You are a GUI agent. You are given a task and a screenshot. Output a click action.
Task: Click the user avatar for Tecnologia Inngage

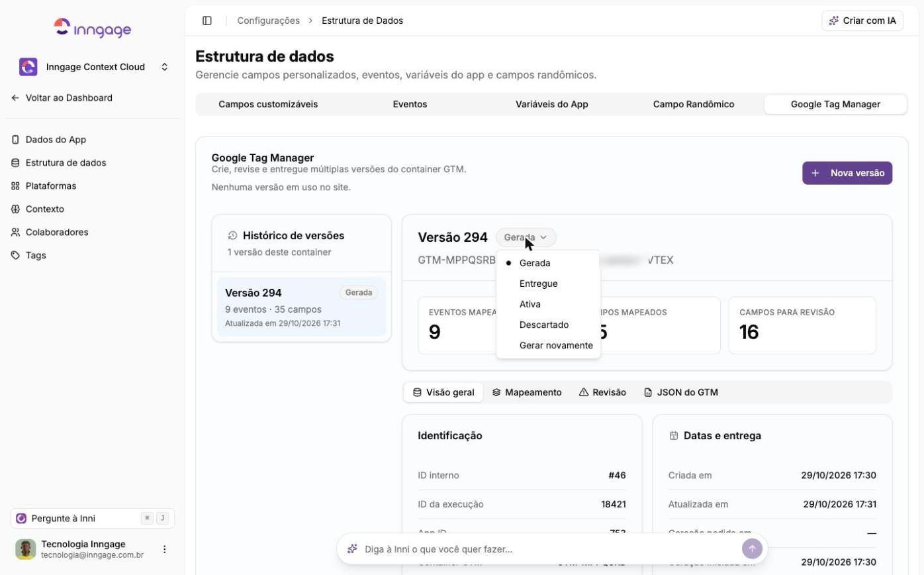point(26,549)
